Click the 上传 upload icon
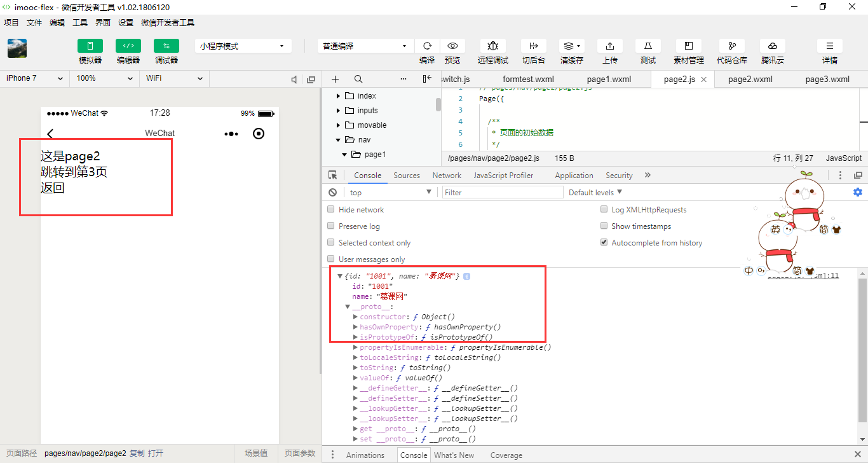Viewport: 868px width, 463px height. (x=610, y=46)
